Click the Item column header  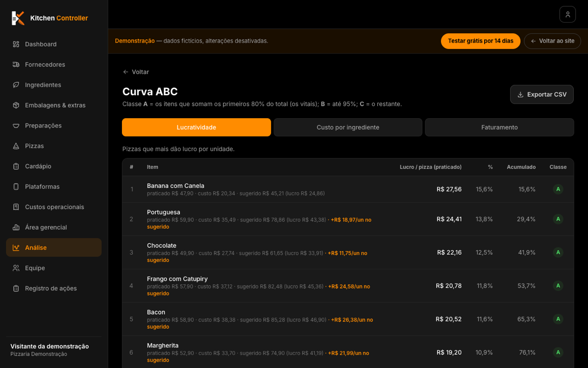[x=152, y=167]
